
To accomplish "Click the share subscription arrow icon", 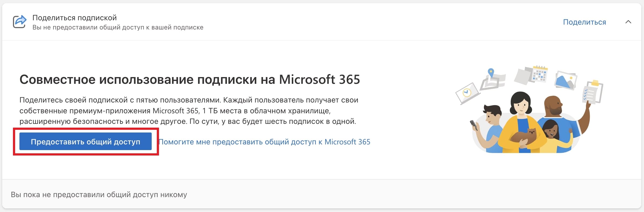I will 20,22.
